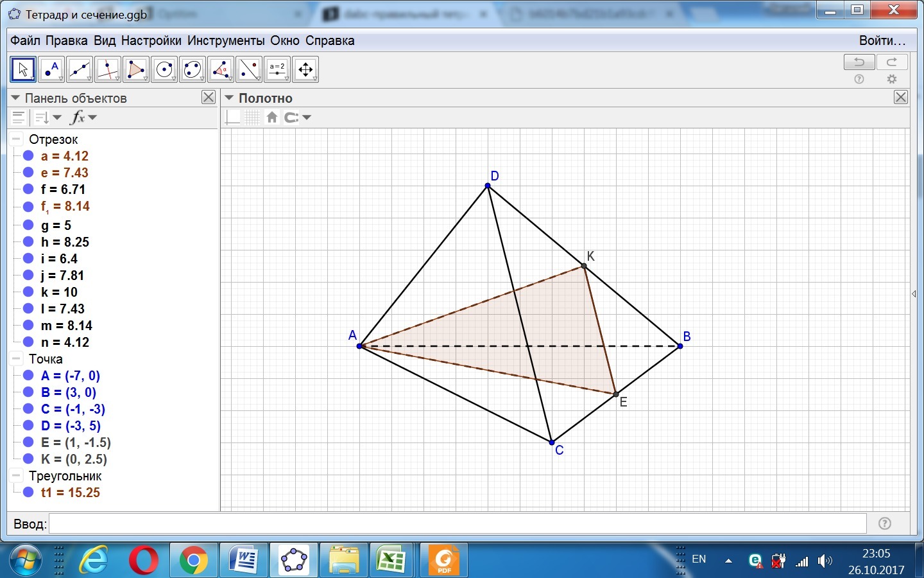Toggle visibility of segment g = 5
This screenshot has height=578, width=924.
point(28,225)
